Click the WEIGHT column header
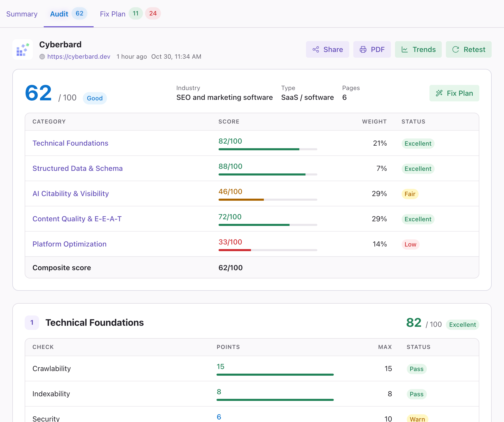The image size is (504, 422). (374, 121)
